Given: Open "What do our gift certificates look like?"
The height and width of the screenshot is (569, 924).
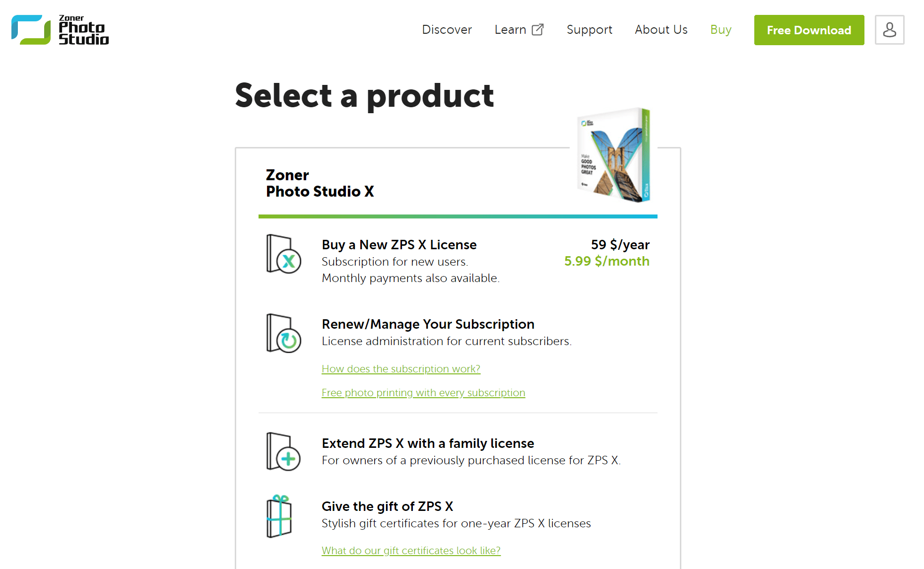Looking at the screenshot, I should coord(411,551).
